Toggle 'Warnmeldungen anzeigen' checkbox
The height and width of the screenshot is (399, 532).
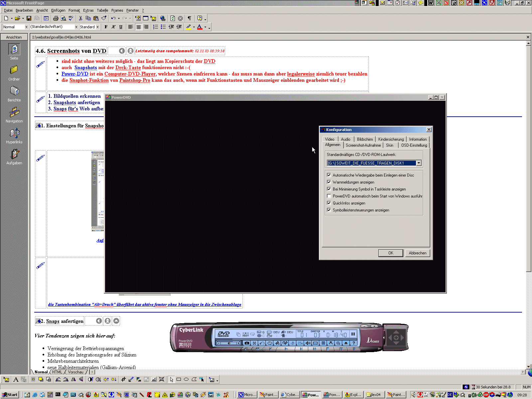tap(329, 182)
